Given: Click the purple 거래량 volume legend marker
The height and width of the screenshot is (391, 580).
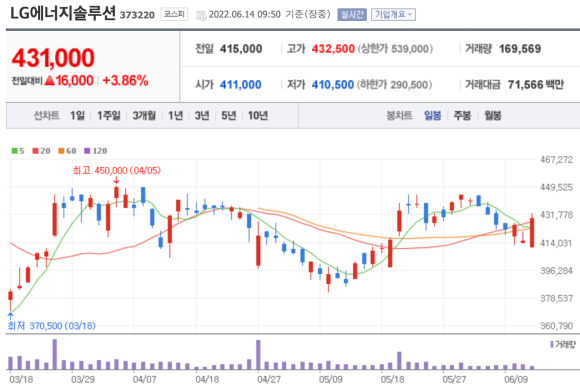Looking at the screenshot, I should click(x=552, y=344).
